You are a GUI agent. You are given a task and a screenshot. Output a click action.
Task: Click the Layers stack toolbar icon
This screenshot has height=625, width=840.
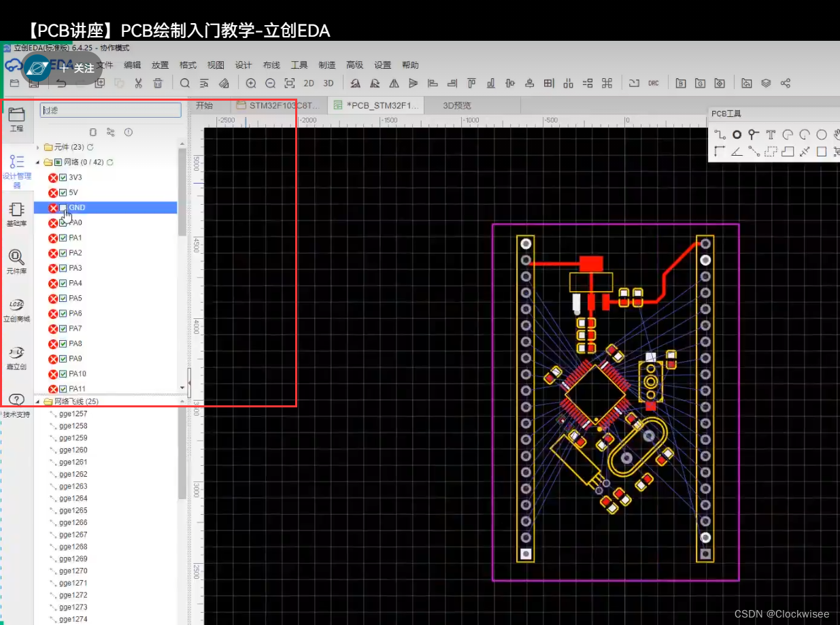point(766,83)
